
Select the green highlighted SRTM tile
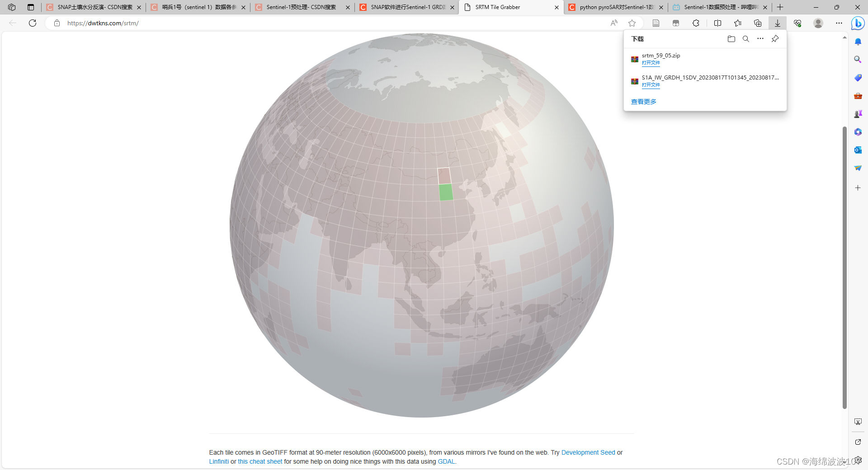446,192
